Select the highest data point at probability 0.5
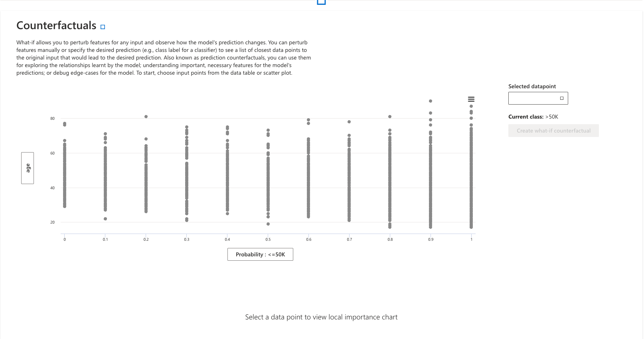 (268, 130)
